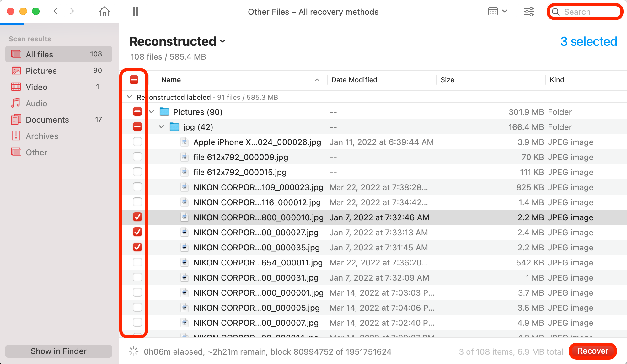Click the Documents sidebar icon
Screen dimensions: 627x364
coord(16,119)
